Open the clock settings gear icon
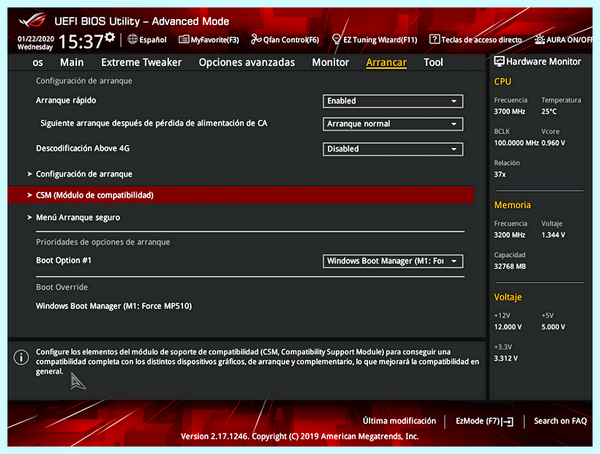This screenshot has height=454, width=600. (110, 37)
